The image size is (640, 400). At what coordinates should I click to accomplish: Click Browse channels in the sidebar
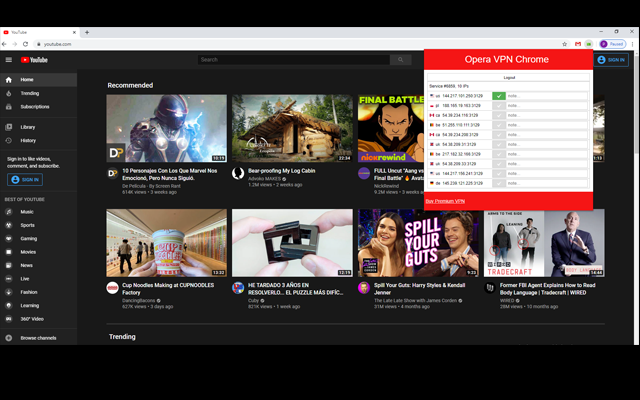pyautogui.click(x=38, y=338)
